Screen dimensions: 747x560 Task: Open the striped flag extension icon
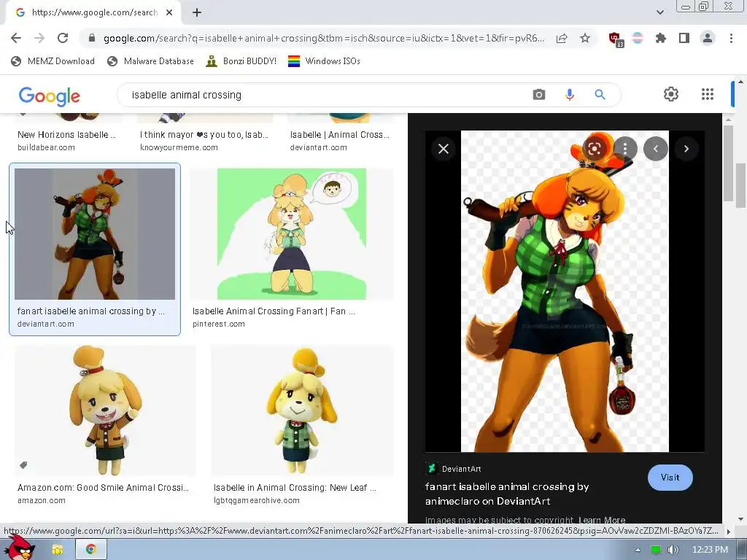click(x=638, y=38)
